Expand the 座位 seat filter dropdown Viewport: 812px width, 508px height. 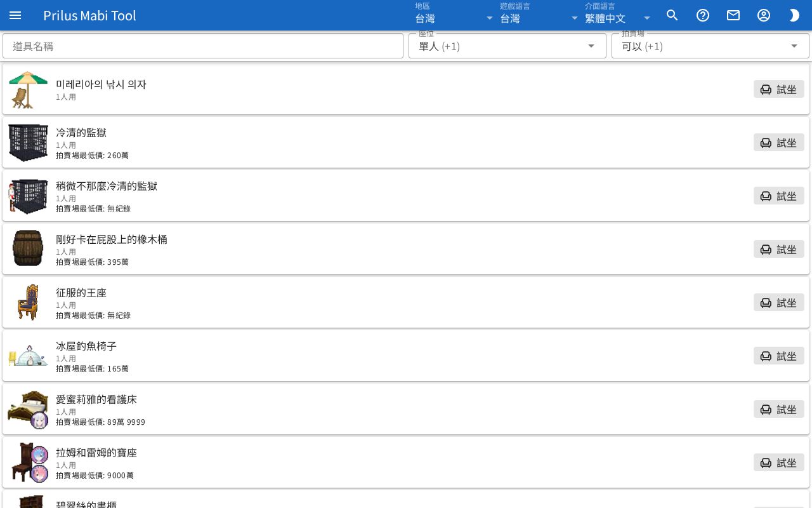tap(507, 46)
